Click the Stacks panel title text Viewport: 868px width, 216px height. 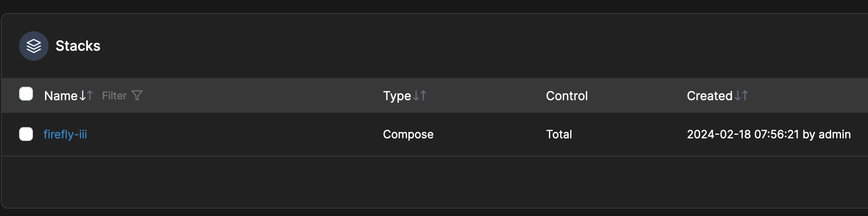point(78,46)
